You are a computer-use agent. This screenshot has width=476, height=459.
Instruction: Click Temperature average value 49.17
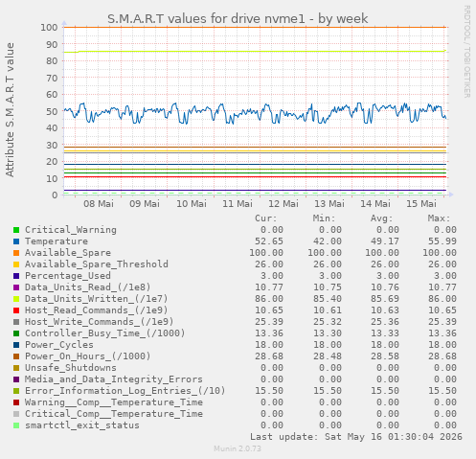coord(385,241)
